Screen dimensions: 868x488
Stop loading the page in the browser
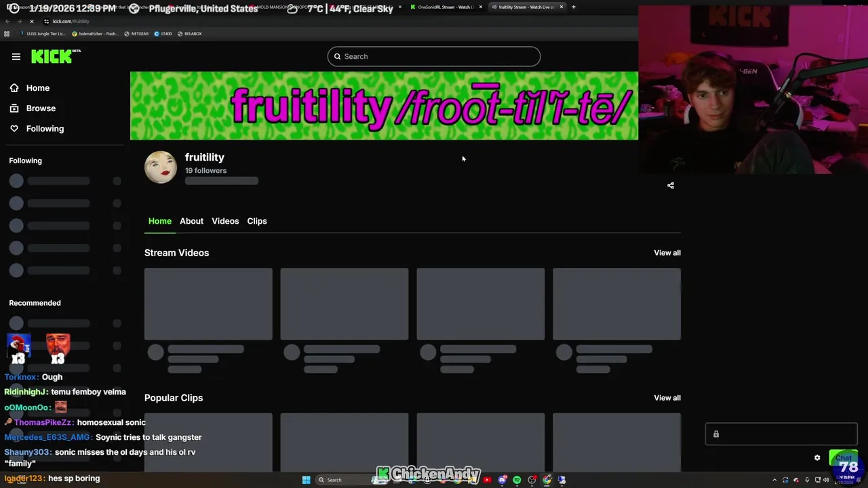[31, 21]
